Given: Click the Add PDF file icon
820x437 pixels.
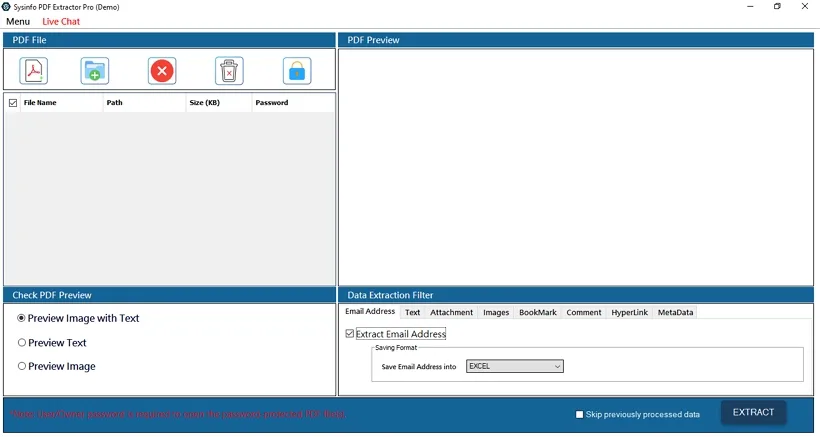Looking at the screenshot, I should click(34, 71).
